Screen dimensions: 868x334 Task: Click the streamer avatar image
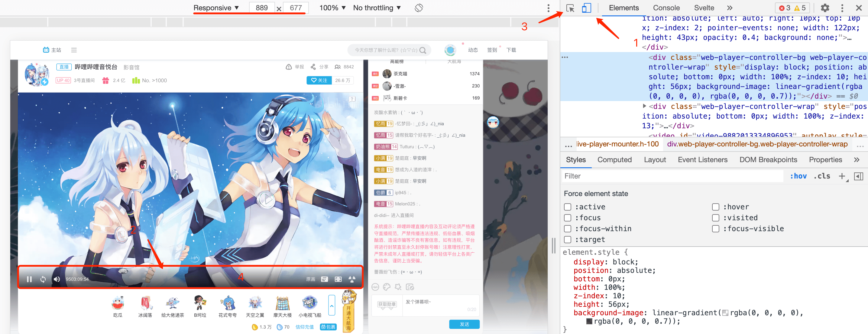point(37,74)
